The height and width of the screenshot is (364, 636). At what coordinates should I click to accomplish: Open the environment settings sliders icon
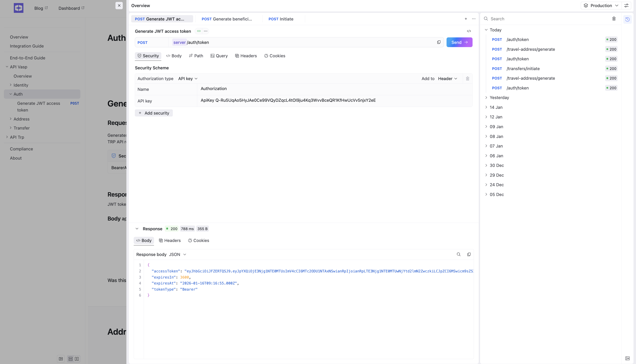pyautogui.click(x=626, y=6)
